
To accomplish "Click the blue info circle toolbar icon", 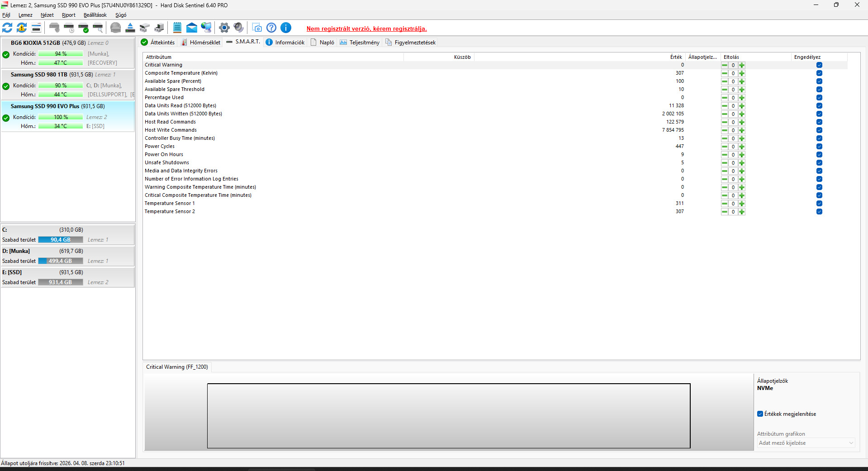I will click(286, 28).
